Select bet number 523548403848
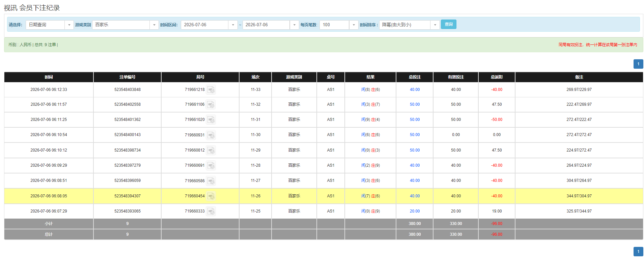Image resolution: width=644 pixels, height=259 pixels. click(128, 90)
